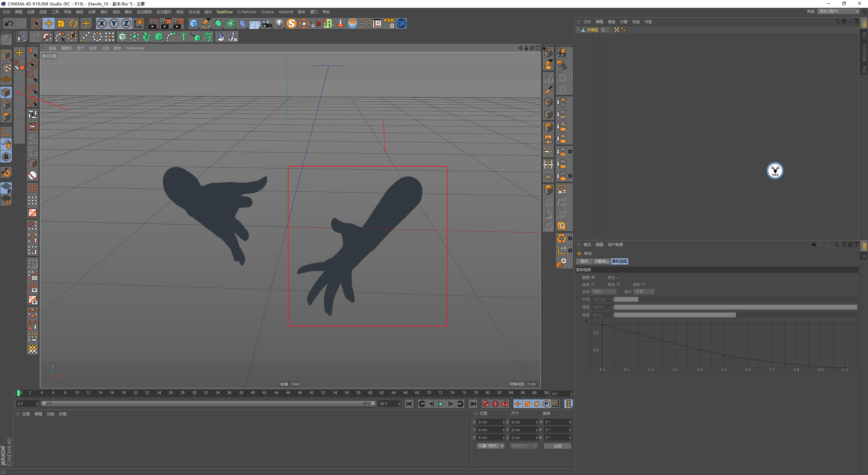Open the 衰减 falloff dropdown
Screen dimensions: 868x475
click(x=604, y=292)
